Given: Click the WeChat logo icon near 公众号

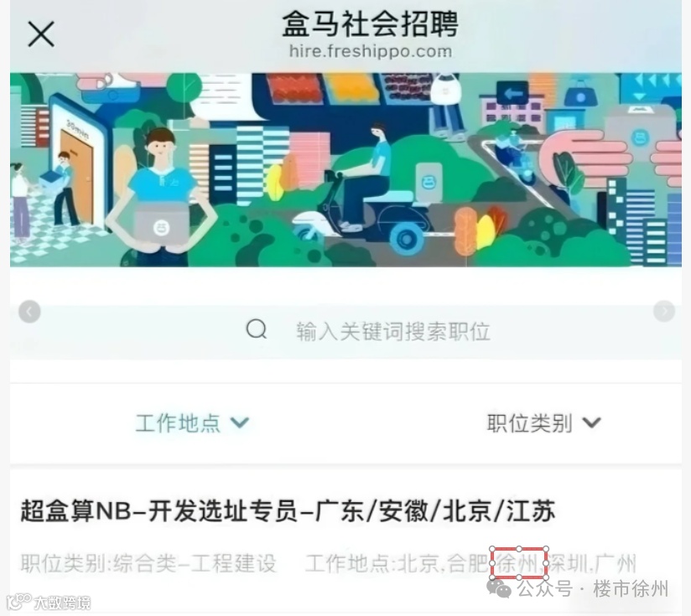Looking at the screenshot, I should pos(498,588).
